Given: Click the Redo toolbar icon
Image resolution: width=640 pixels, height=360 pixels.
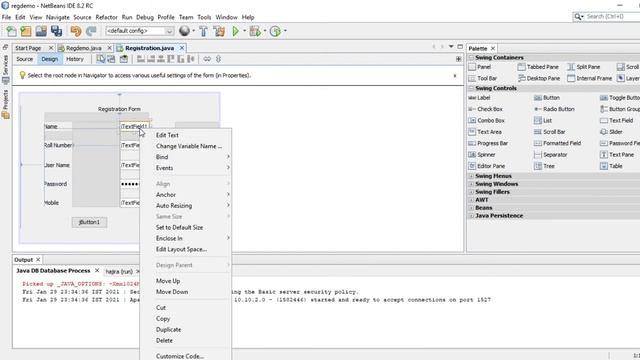Looking at the screenshot, I should click(91, 31).
